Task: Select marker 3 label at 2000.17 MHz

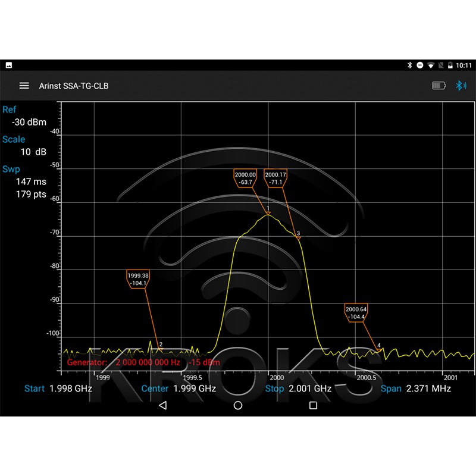Action: pyautogui.click(x=275, y=178)
